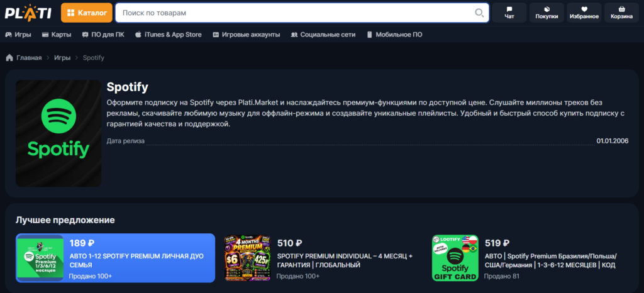Image resolution: width=644 pixels, height=293 pixels.
Task: Open the Каталог menu
Action: [x=87, y=13]
